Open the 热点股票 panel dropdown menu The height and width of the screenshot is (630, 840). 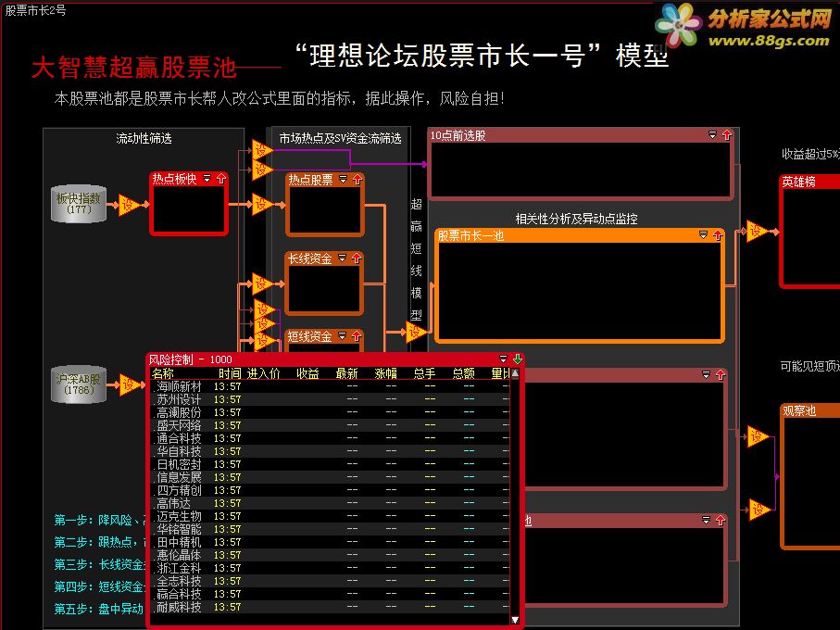coord(343,179)
